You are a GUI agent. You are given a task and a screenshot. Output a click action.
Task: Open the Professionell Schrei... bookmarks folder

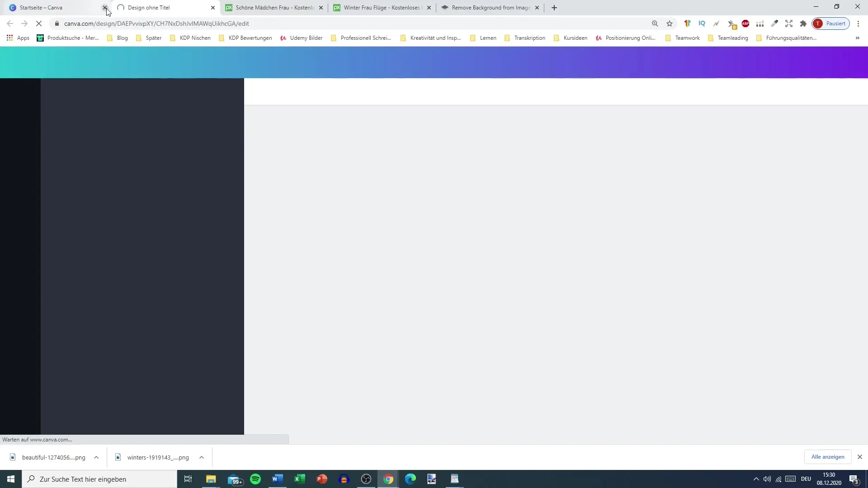pyautogui.click(x=361, y=38)
